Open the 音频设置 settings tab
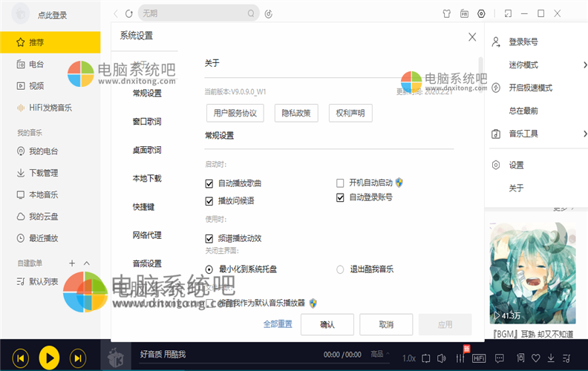This screenshot has height=371, width=588. [147, 263]
